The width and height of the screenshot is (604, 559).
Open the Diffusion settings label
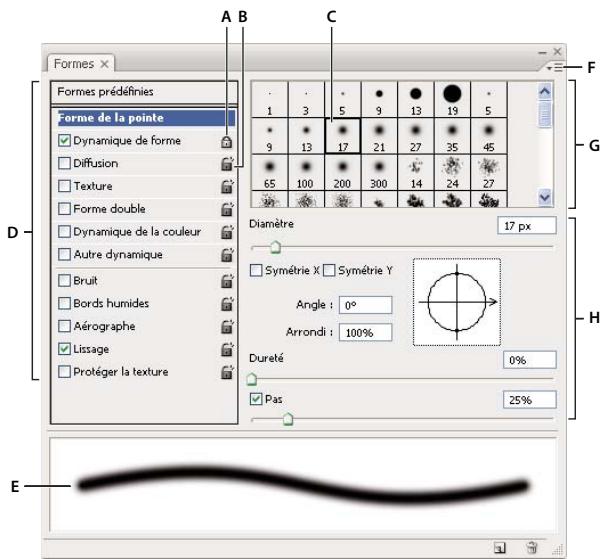pos(96,163)
